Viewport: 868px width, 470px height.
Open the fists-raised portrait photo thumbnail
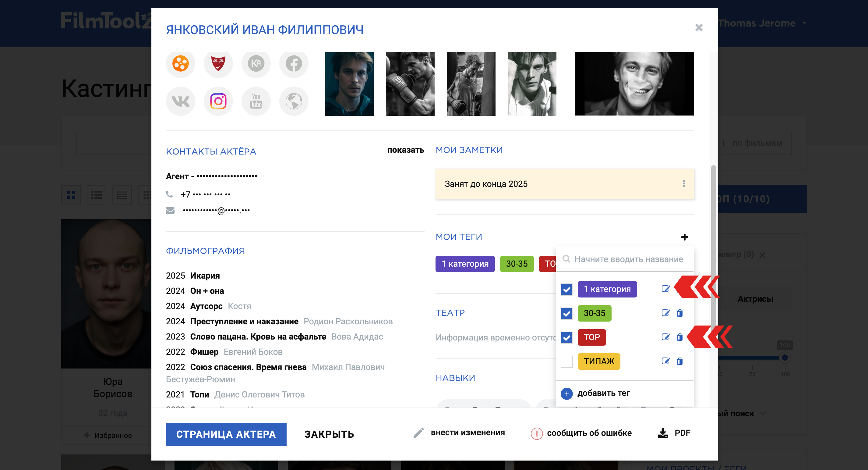[532, 84]
